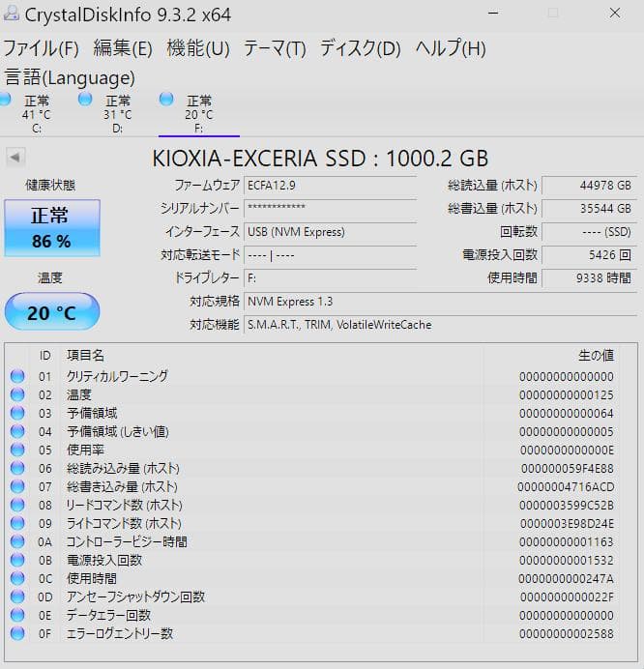Image resolution: width=644 pixels, height=669 pixels.
Task: Click the status orb for ID 0B 電源投入回数
Action: (17, 560)
